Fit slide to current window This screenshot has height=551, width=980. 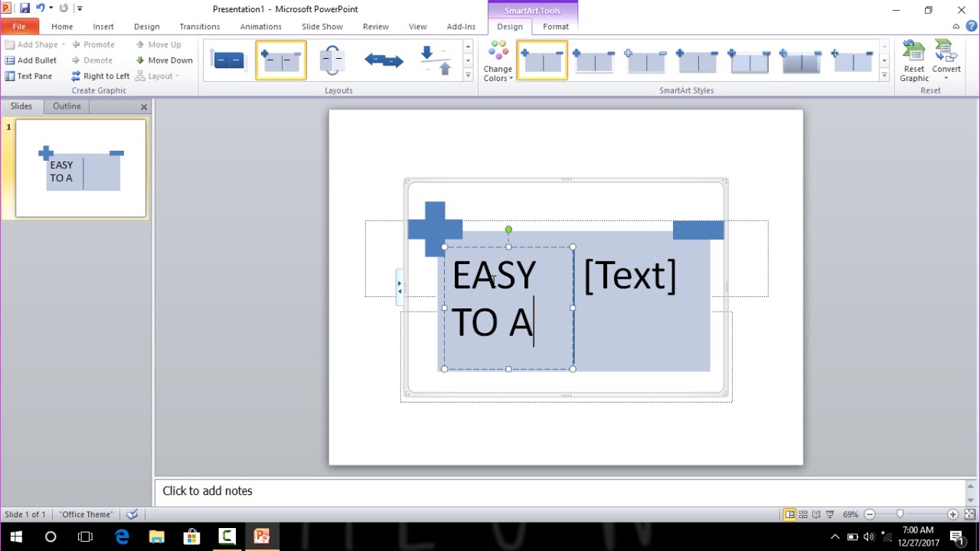point(969,514)
